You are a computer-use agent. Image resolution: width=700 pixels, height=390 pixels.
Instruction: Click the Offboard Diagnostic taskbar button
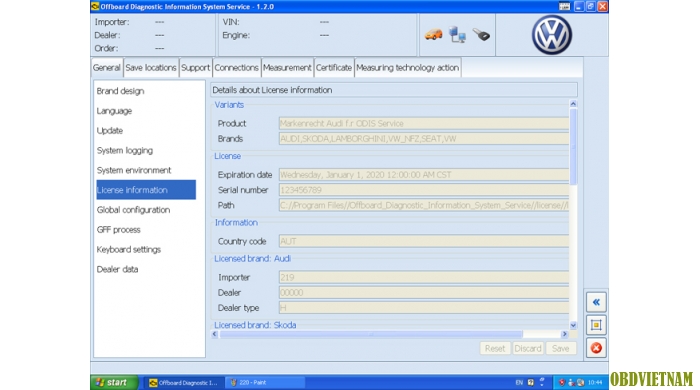[x=184, y=382]
